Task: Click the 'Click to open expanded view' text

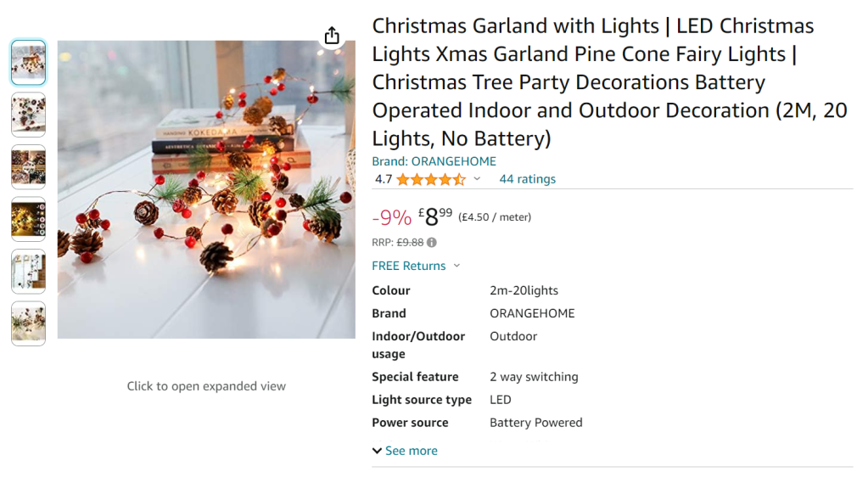Action: 206,386
